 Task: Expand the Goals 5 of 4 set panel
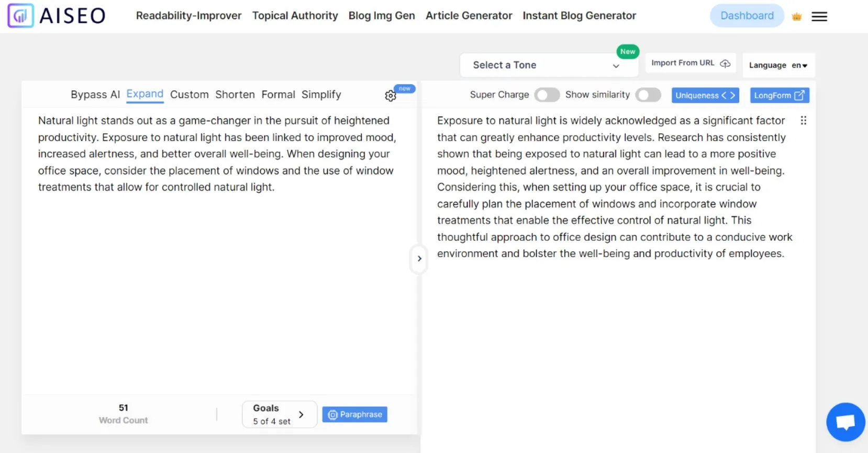click(x=279, y=414)
